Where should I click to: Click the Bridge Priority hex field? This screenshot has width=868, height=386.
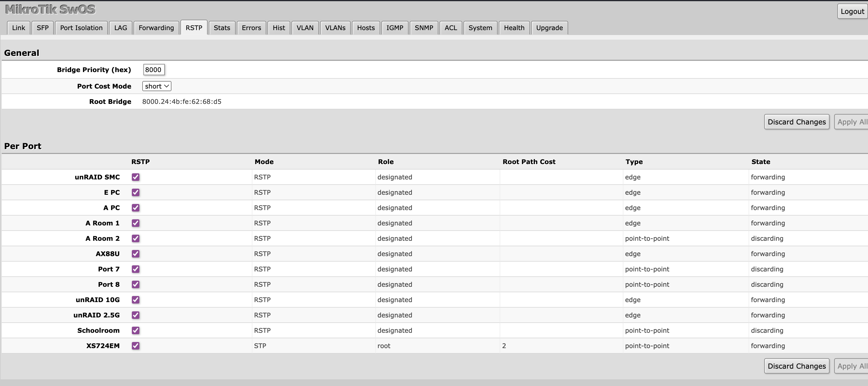point(154,70)
